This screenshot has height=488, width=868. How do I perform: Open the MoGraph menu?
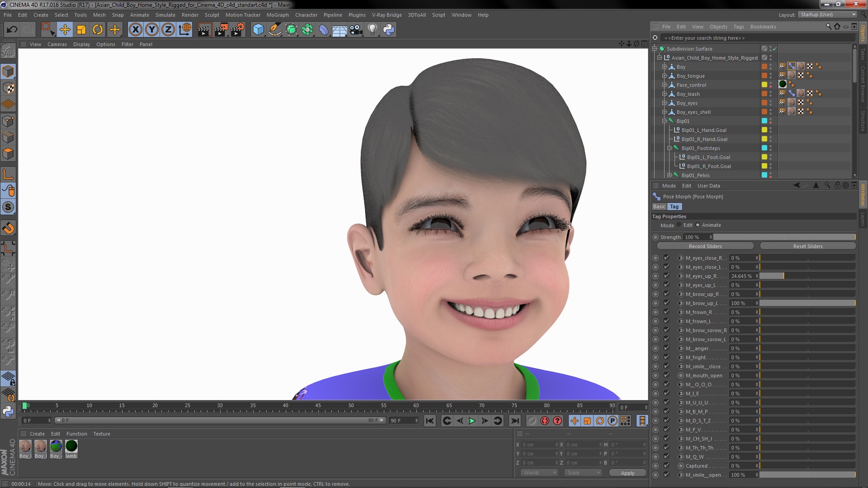click(278, 15)
